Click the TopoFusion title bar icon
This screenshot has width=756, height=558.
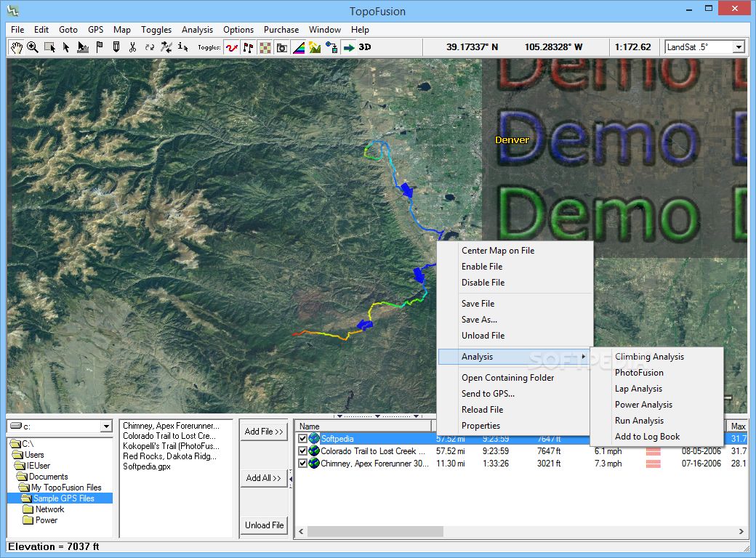(x=13, y=10)
